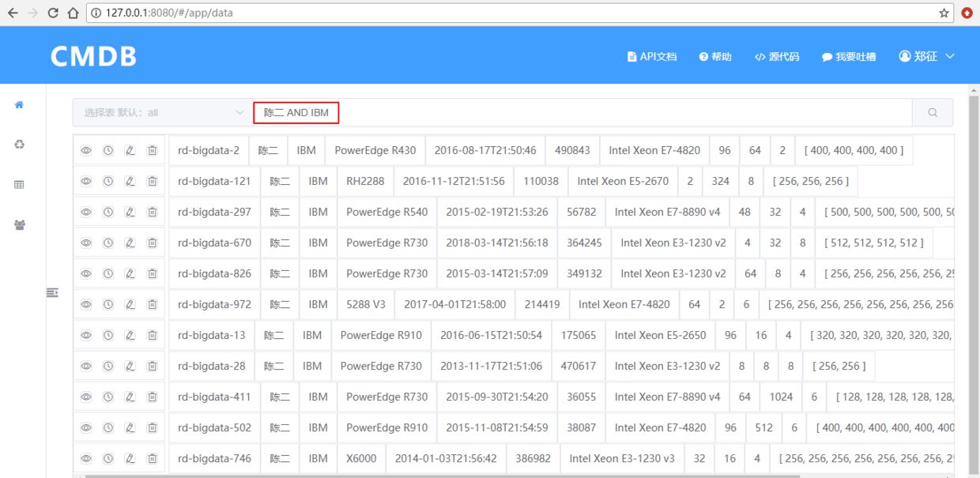980x478 pixels.
Task: Open the recycle icon in left sidebar
Action: tap(19, 144)
